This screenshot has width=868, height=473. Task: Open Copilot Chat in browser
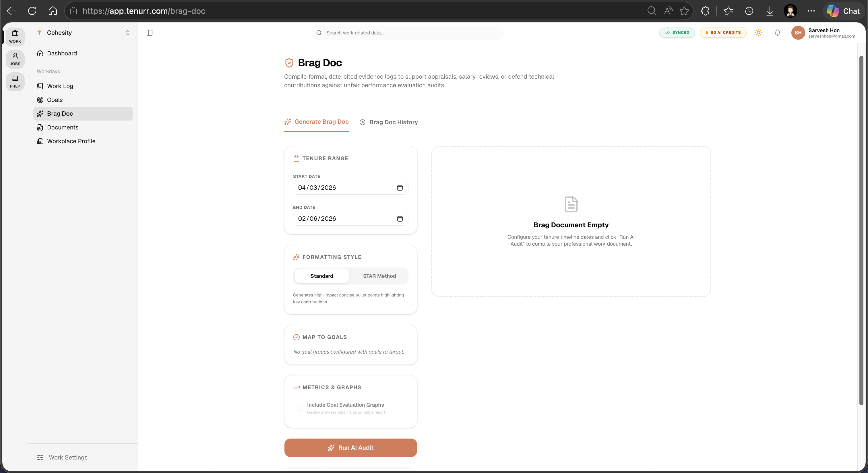pos(843,11)
